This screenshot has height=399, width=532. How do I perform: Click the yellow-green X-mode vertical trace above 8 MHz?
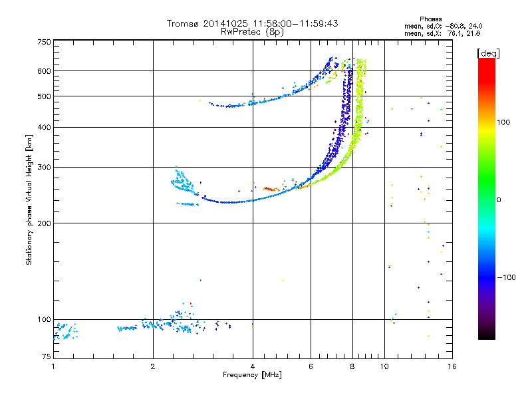click(360, 102)
